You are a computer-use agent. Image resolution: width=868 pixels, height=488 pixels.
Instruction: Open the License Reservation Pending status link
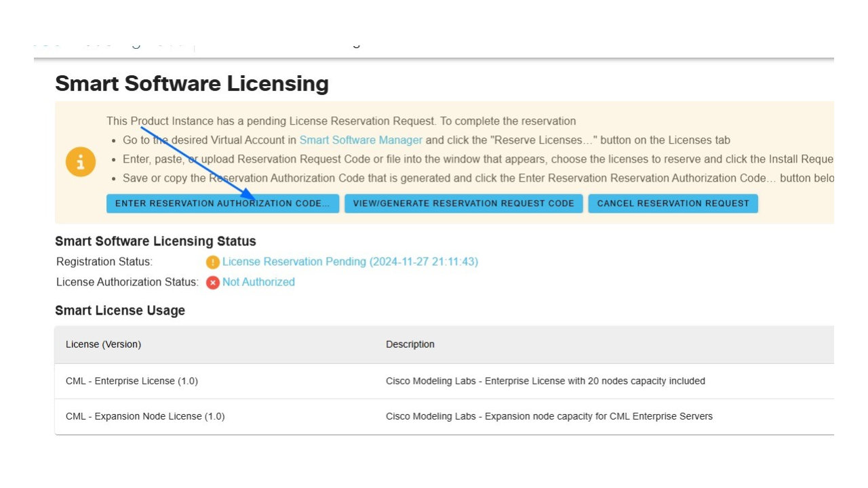click(x=350, y=262)
